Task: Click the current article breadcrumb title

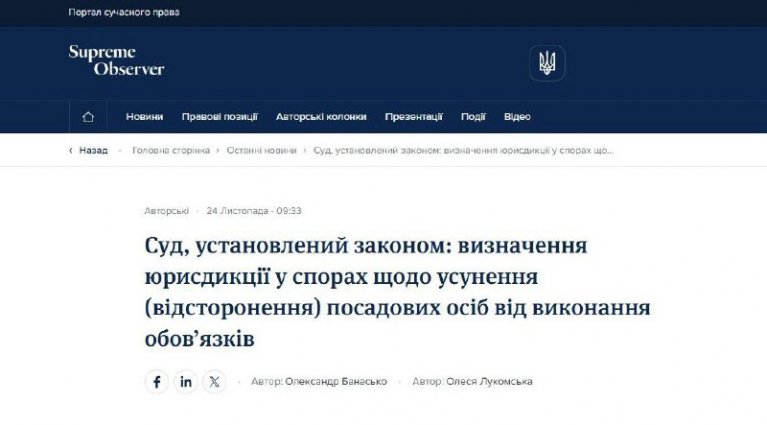Action: [463, 150]
